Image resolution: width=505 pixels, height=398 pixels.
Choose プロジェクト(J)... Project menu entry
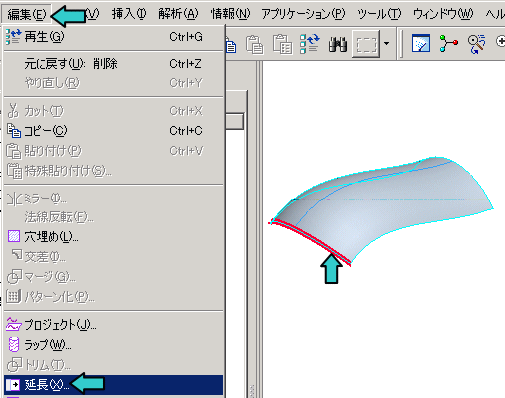pos(113,324)
